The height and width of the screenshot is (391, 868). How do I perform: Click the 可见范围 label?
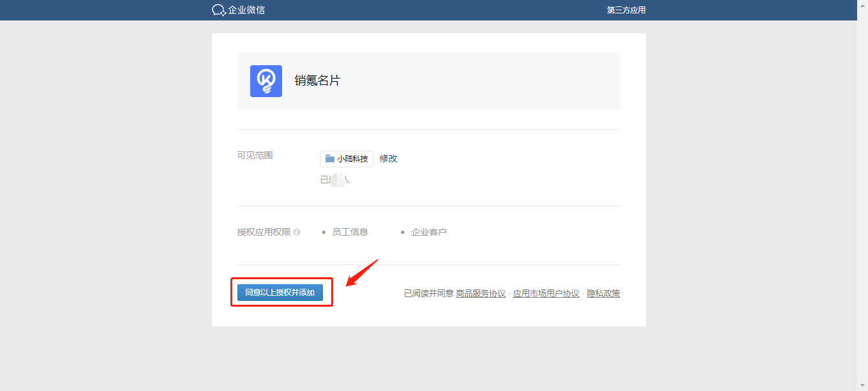pos(255,155)
